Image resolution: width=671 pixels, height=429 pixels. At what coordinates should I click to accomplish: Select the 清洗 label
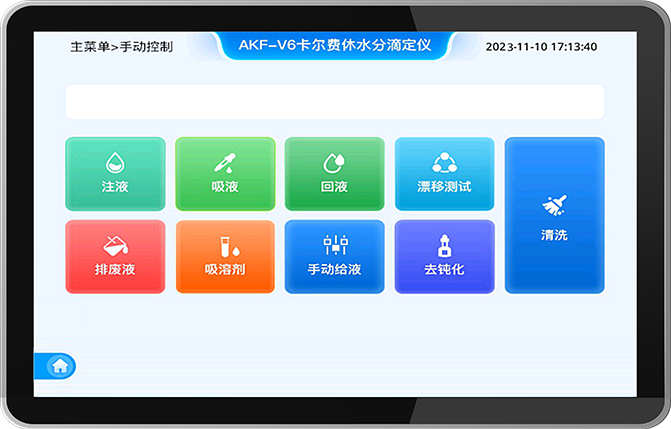(554, 234)
